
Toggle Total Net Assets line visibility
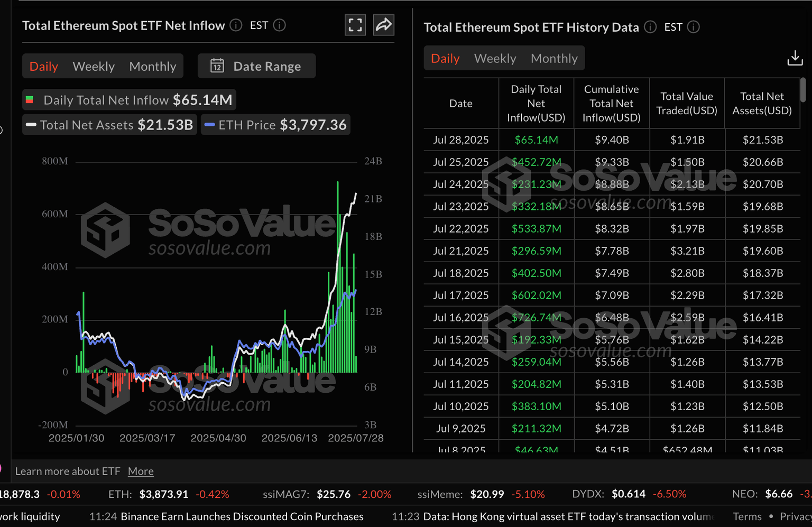pos(110,125)
